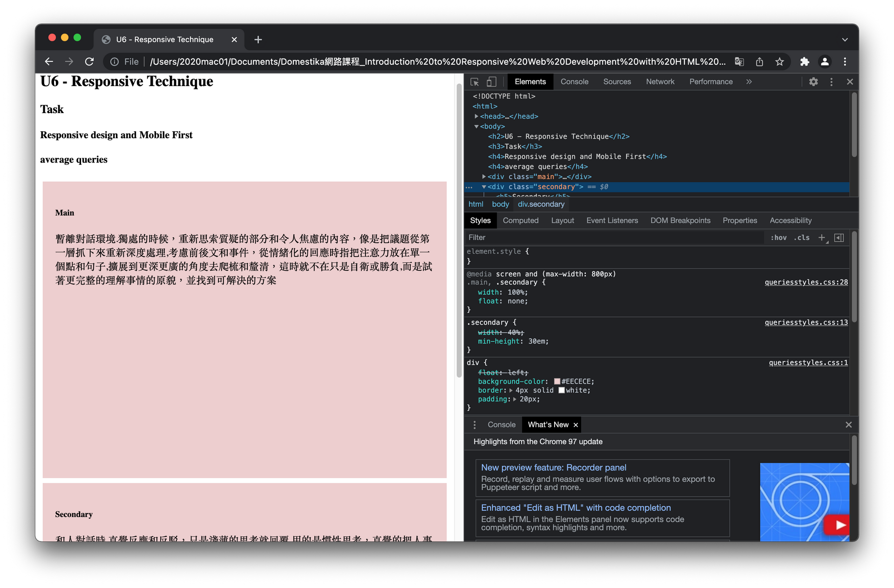Image resolution: width=894 pixels, height=588 pixels.
Task: Toggle the :hov element state panel
Action: tap(779, 238)
